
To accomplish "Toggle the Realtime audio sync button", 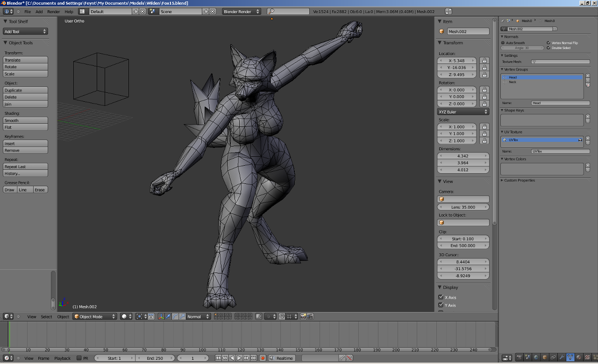I will coord(281,358).
